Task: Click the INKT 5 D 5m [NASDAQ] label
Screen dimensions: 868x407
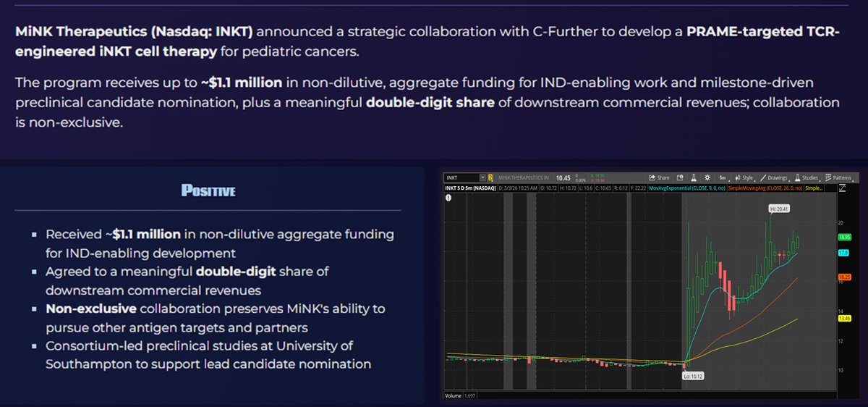Action: (x=469, y=188)
